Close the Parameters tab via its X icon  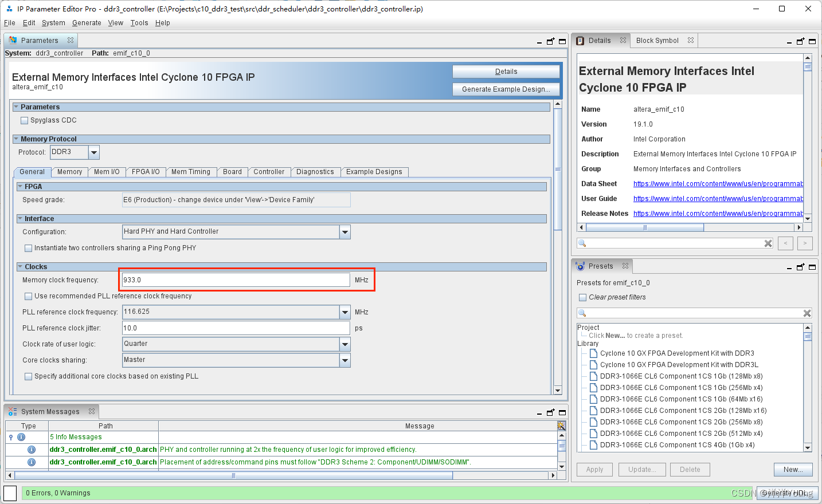71,41
